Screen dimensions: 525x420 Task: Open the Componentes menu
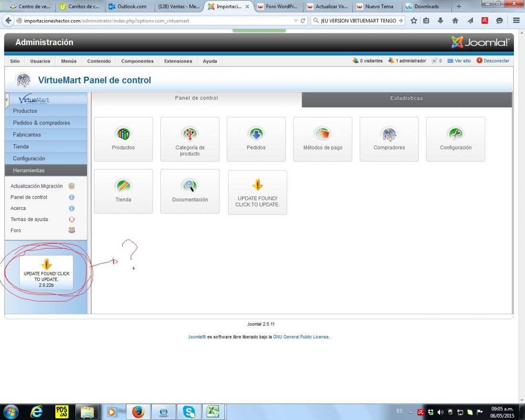click(x=137, y=61)
